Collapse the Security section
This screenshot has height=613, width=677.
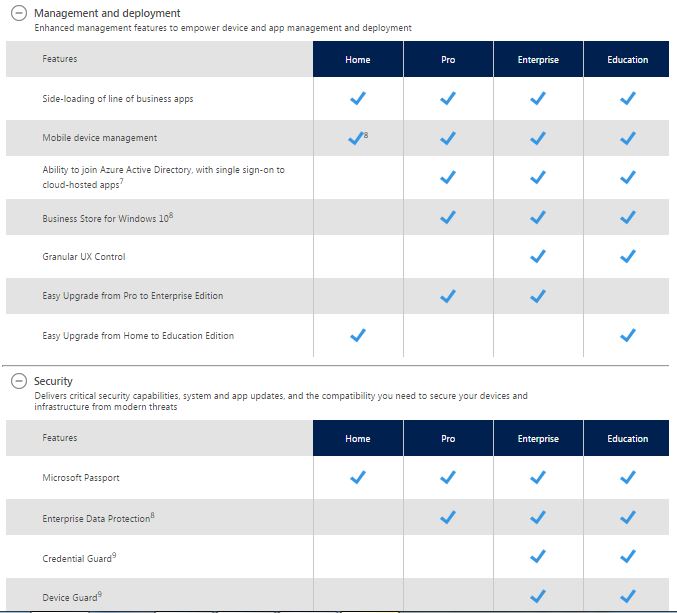(18, 381)
